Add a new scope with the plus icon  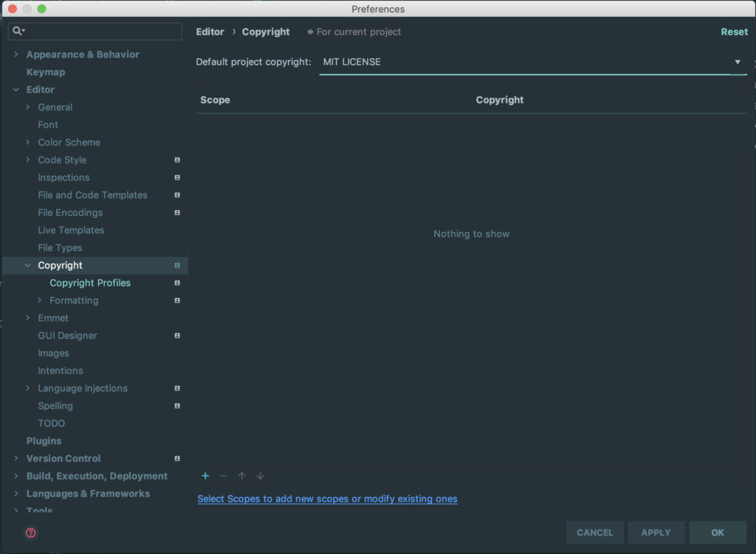coord(205,476)
